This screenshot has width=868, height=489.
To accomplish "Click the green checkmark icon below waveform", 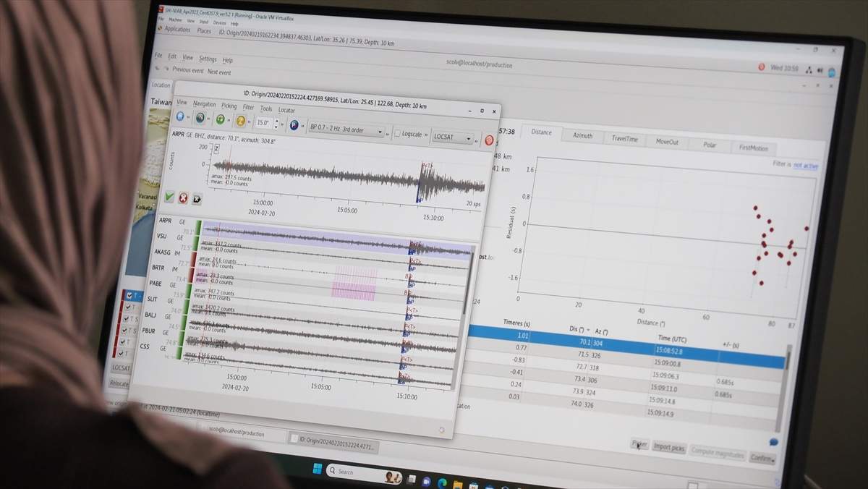I will click(169, 197).
